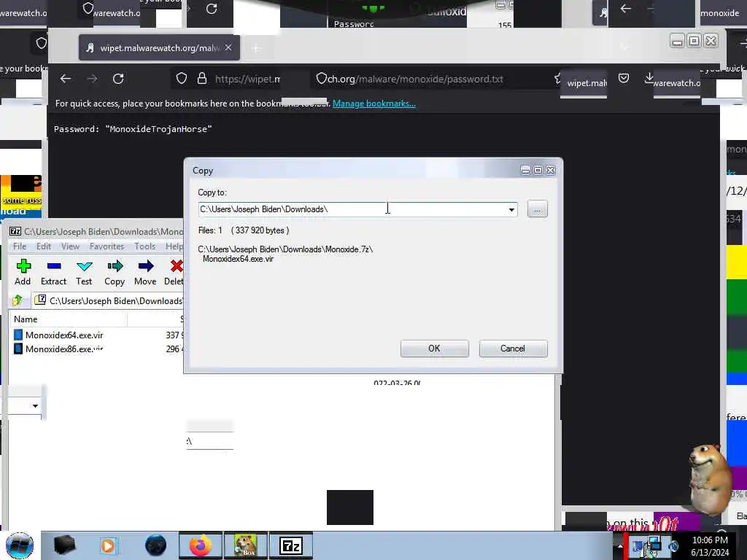Image resolution: width=747 pixels, height=560 pixels.
Task: Expand the Copy to path dropdown
Action: tap(511, 209)
